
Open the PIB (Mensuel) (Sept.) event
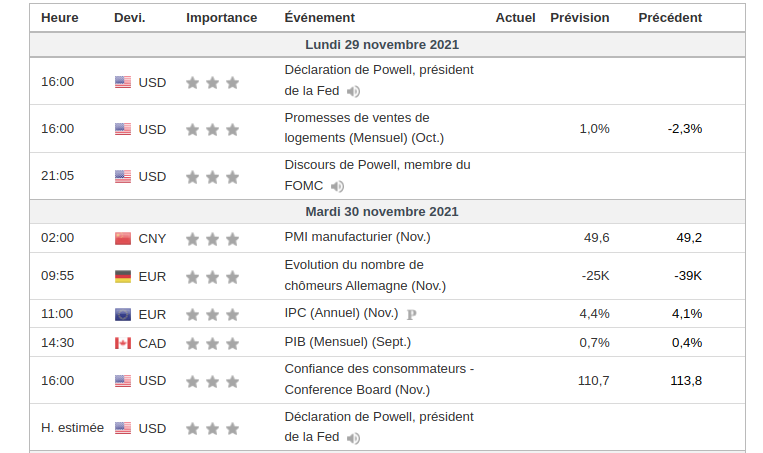pos(347,342)
